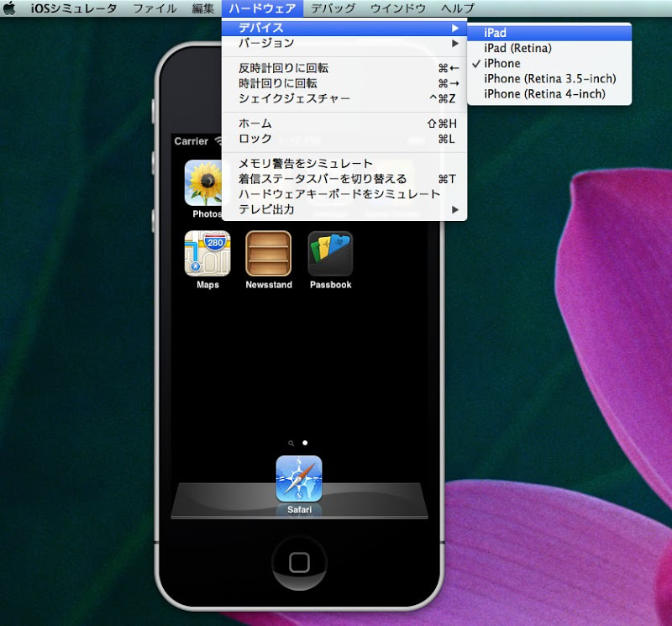Choose ホーム from the hardware menu
The width and height of the screenshot is (672, 626).
[x=344, y=124]
